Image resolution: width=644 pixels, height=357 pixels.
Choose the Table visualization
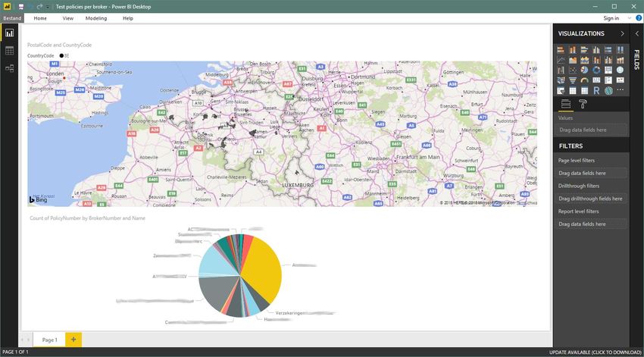pos(573,91)
